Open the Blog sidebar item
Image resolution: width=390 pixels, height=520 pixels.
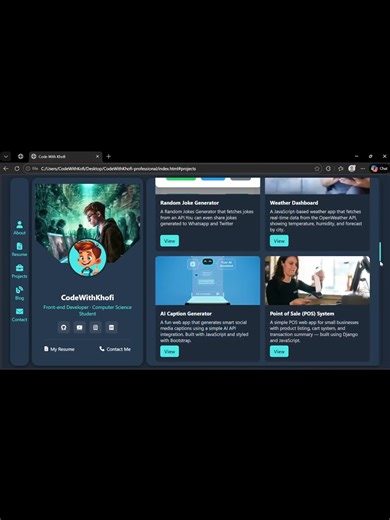(x=19, y=293)
